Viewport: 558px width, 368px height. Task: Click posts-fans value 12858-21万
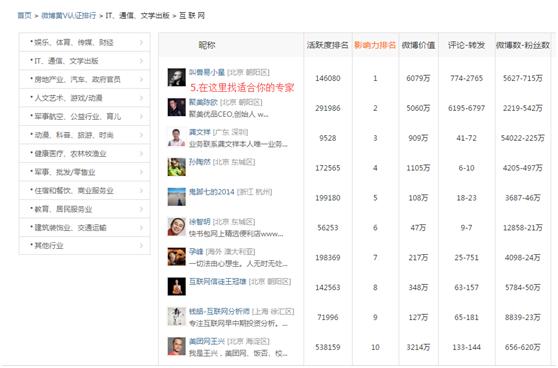(523, 227)
